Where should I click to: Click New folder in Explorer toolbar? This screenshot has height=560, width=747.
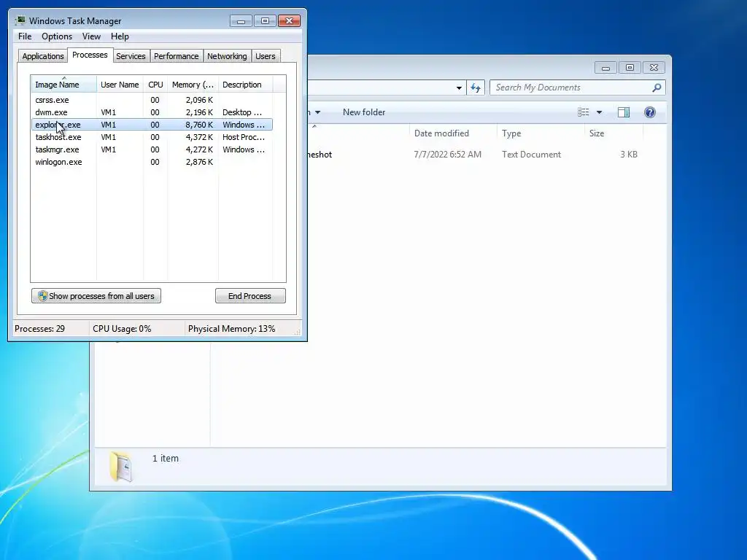(x=364, y=112)
